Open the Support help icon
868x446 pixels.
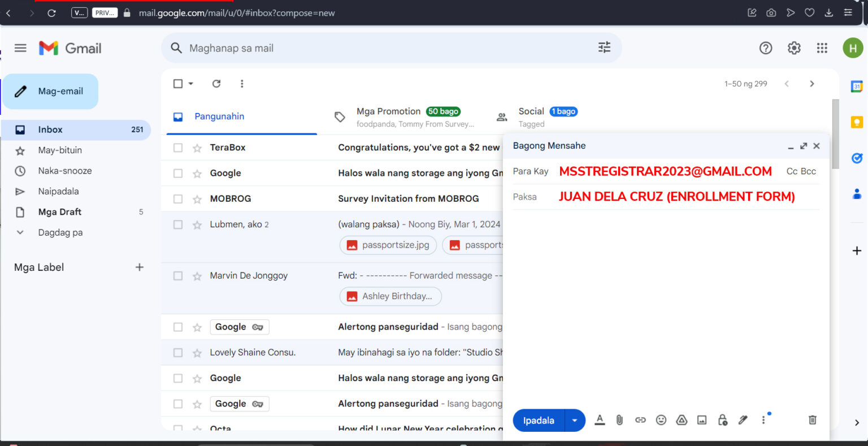[x=765, y=48]
